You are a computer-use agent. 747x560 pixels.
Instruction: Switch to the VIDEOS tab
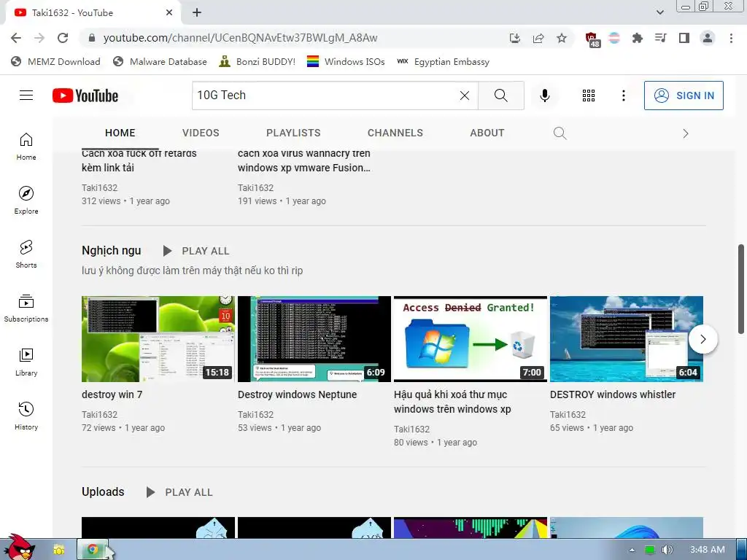(201, 133)
